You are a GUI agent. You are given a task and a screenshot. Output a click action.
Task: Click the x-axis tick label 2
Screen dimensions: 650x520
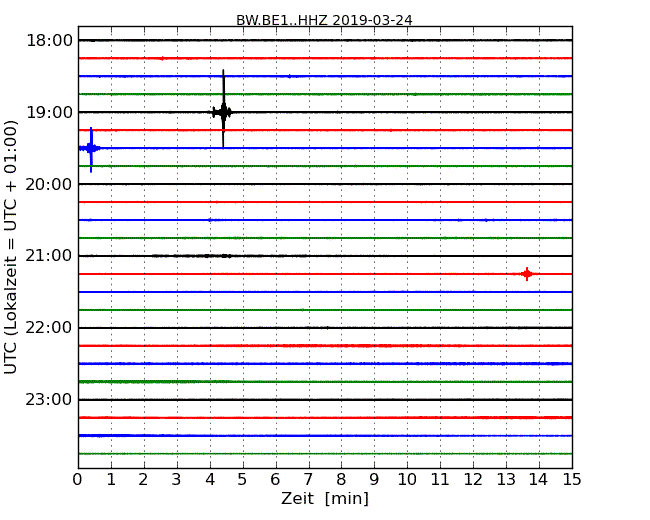[143, 480]
